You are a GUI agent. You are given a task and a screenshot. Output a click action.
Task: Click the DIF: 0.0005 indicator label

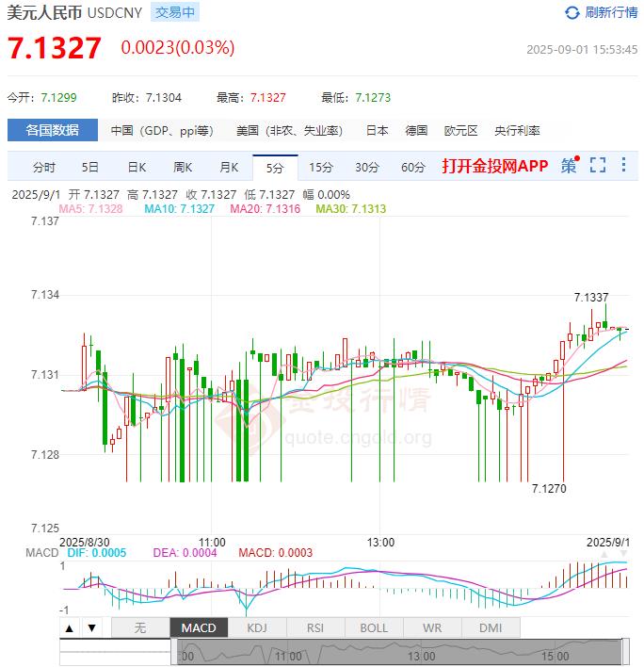pos(97,553)
